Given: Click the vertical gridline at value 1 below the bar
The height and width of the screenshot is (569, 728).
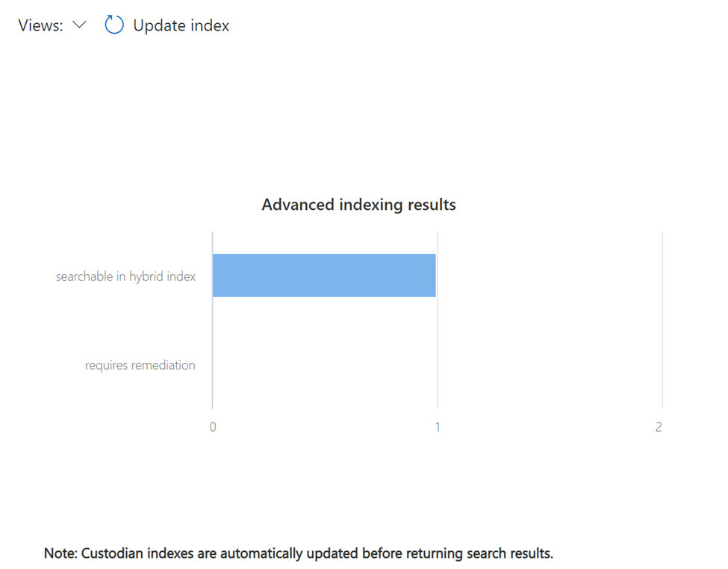Looking at the screenshot, I should pyautogui.click(x=438, y=353).
